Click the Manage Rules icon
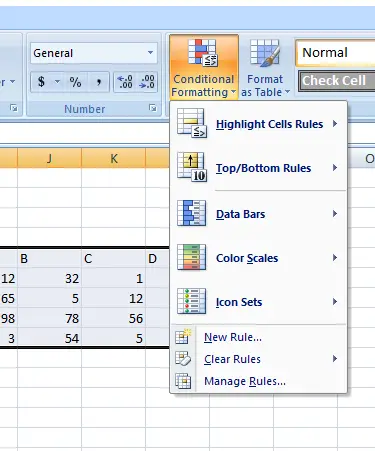This screenshot has width=375, height=451. tap(183, 381)
